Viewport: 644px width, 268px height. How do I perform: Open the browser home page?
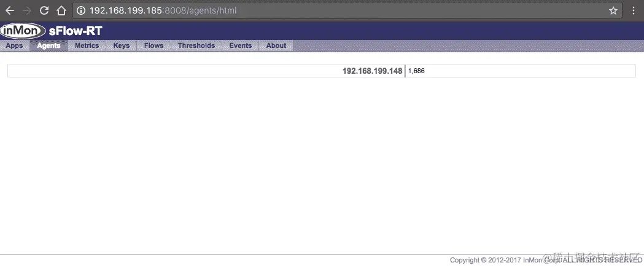pos(61,10)
